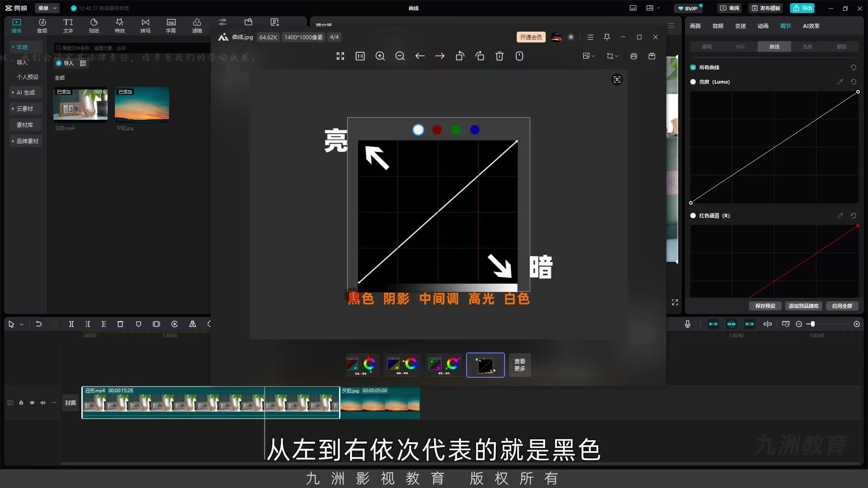Open the 特效 effects panel
The width and height of the screenshot is (868, 488).
point(119,26)
